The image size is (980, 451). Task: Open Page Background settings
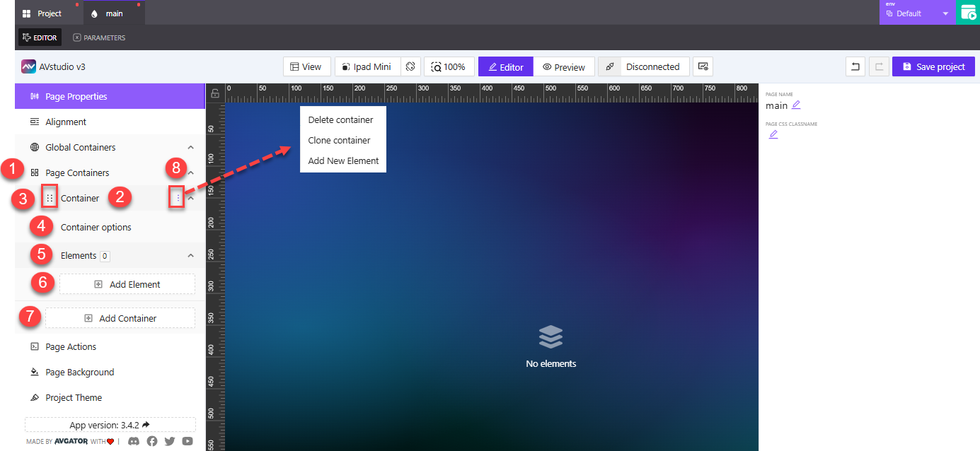click(81, 372)
